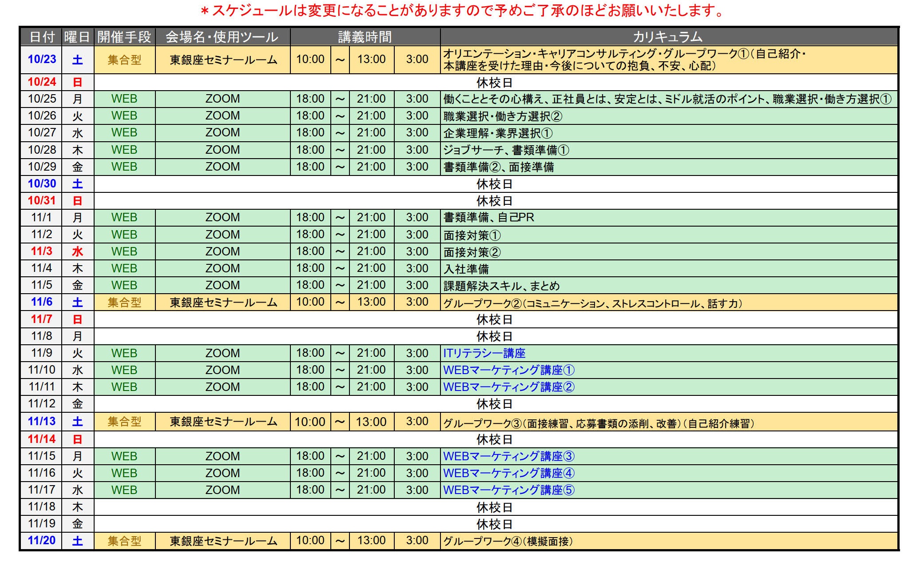This screenshot has height=578, width=924.
Task: Click the 休校日 cell in the 11/8 row
Action: 496,336
